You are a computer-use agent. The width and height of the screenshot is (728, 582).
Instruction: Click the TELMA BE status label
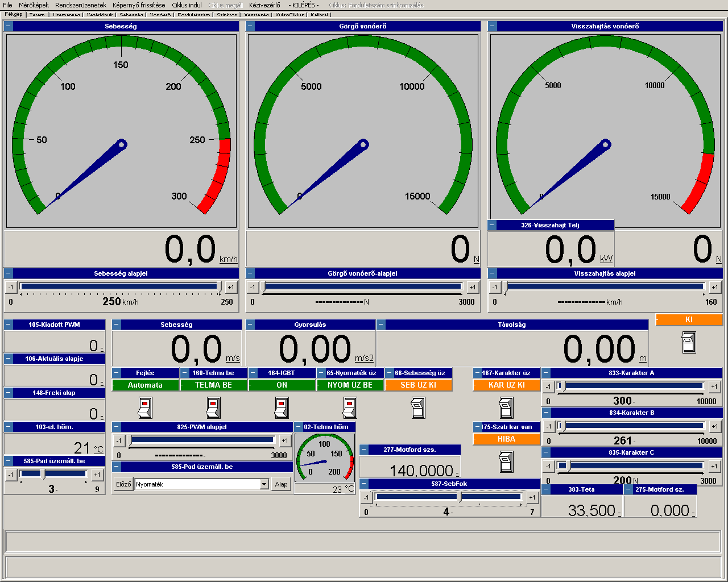click(x=213, y=385)
